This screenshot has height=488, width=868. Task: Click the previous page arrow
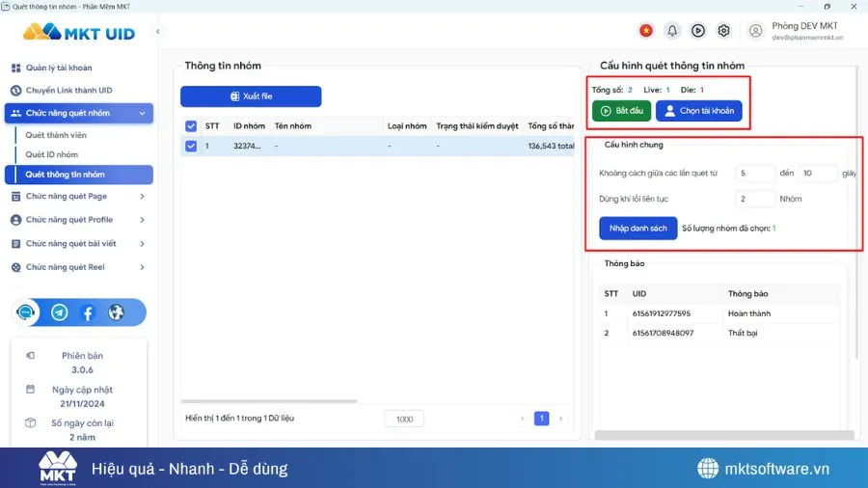pos(522,419)
